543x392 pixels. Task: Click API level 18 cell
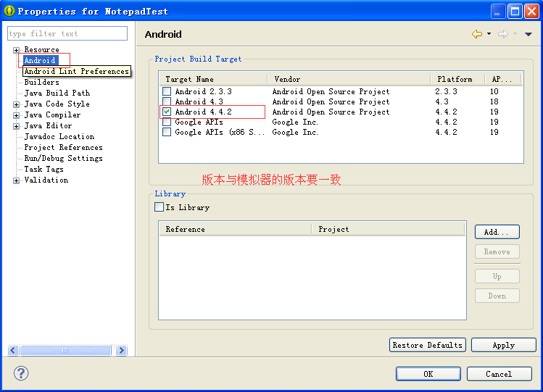pos(494,101)
